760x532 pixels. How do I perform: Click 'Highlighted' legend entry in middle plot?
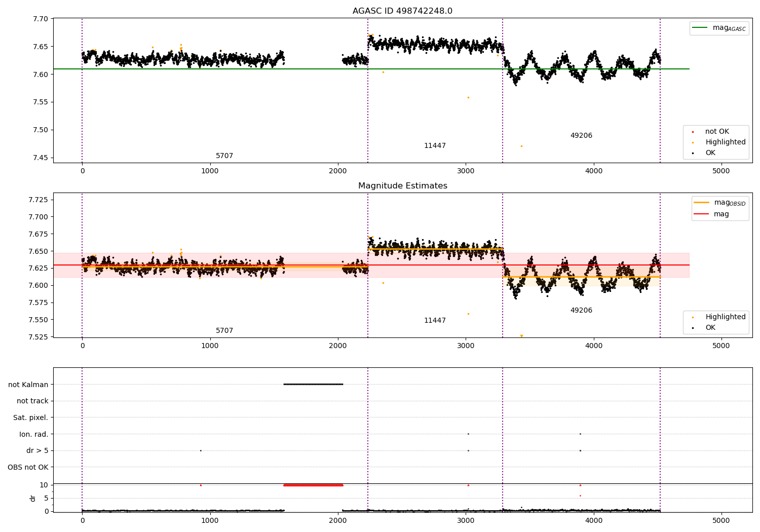pyautogui.click(x=725, y=317)
